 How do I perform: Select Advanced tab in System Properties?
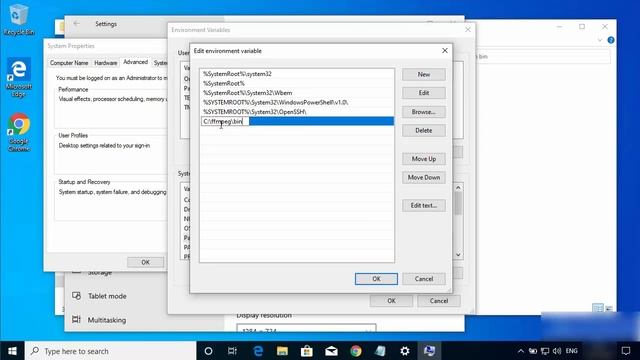pos(136,62)
